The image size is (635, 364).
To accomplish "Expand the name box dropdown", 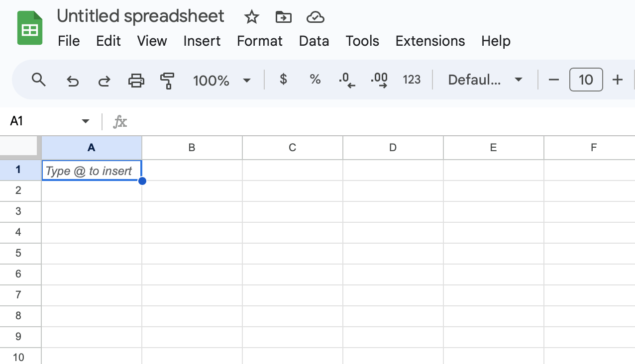I will pyautogui.click(x=85, y=121).
